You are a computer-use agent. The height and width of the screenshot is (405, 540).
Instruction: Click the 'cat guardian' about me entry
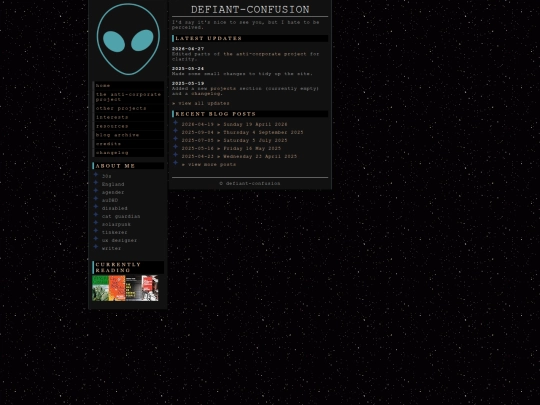pyautogui.click(x=121, y=217)
